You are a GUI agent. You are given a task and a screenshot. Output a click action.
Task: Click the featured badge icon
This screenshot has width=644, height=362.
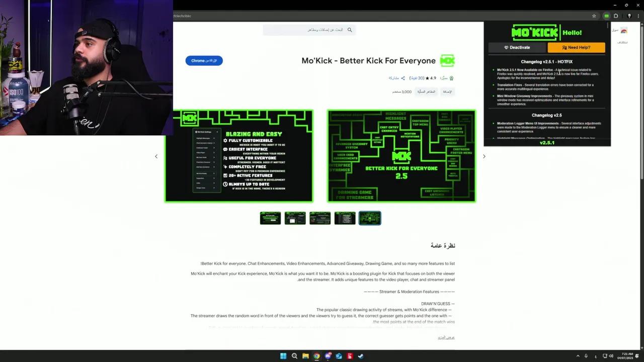pos(451,78)
